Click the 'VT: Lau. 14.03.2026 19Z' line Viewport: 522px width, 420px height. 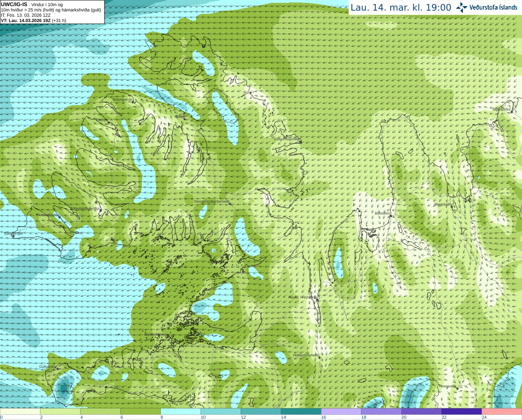[x=33, y=20]
